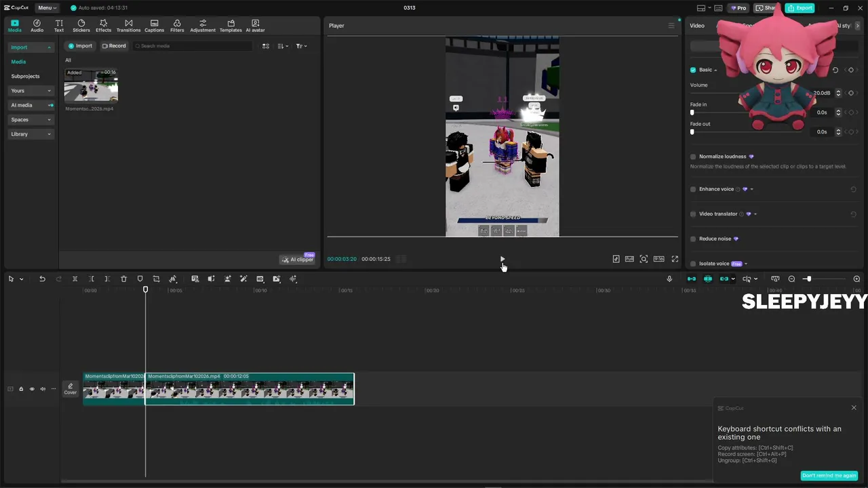Open the Templates tab
The width and height of the screenshot is (868, 488).
pos(231,26)
